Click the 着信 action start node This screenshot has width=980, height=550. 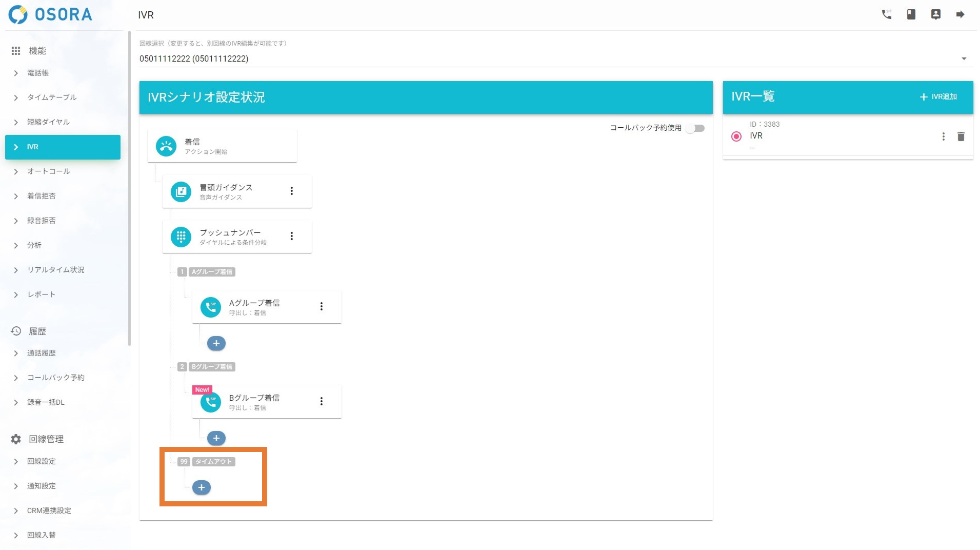coord(222,146)
